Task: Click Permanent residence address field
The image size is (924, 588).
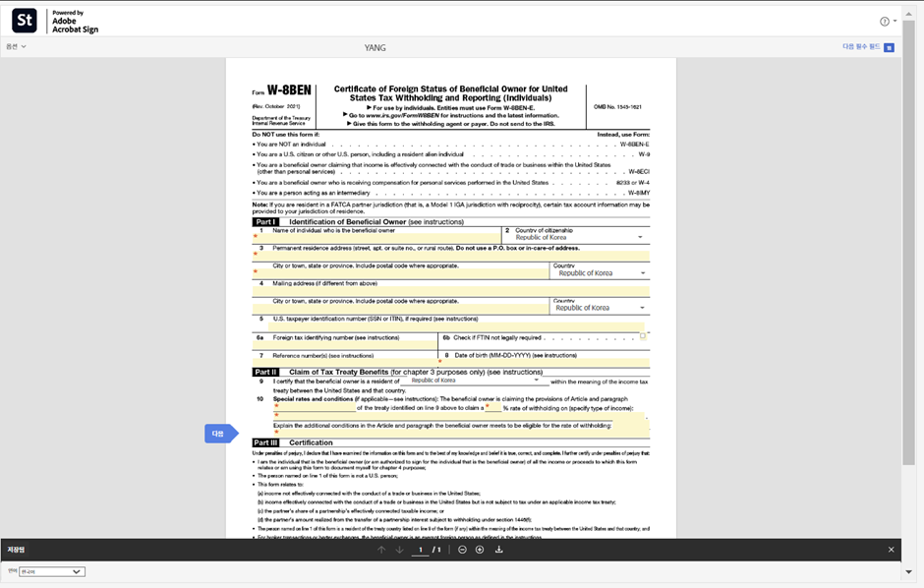Action: pyautogui.click(x=451, y=256)
